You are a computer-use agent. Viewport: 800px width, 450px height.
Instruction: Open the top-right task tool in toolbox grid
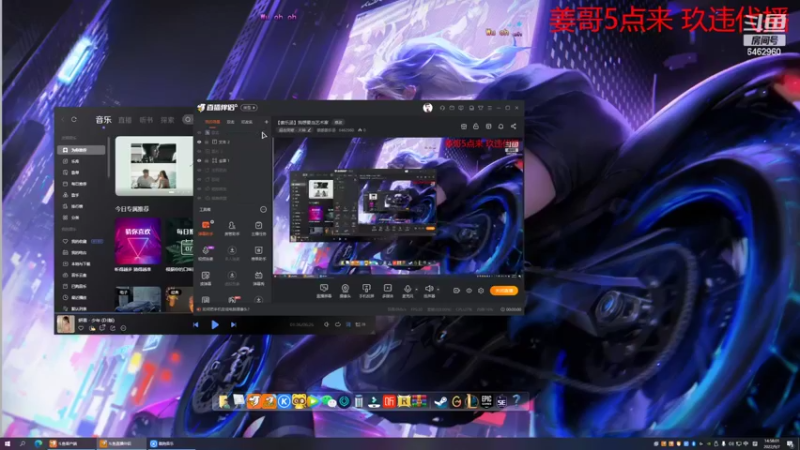click(259, 228)
